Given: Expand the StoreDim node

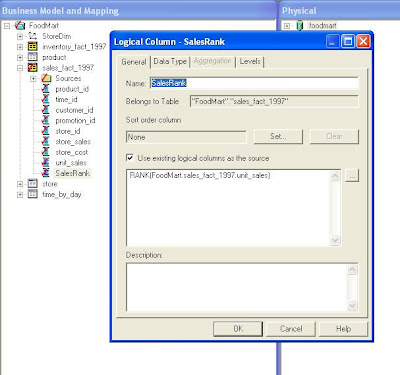Looking at the screenshot, I should tap(20, 36).
